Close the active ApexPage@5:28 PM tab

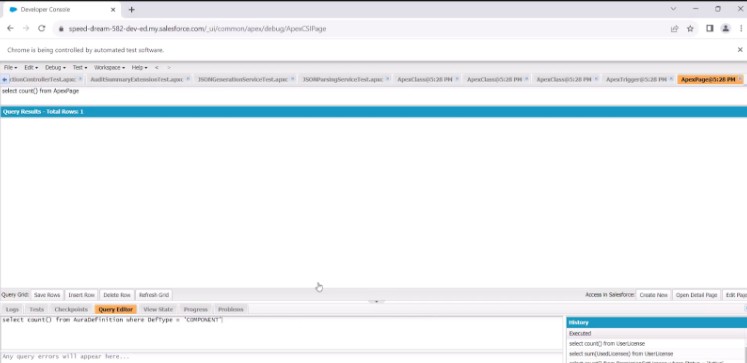click(x=740, y=79)
